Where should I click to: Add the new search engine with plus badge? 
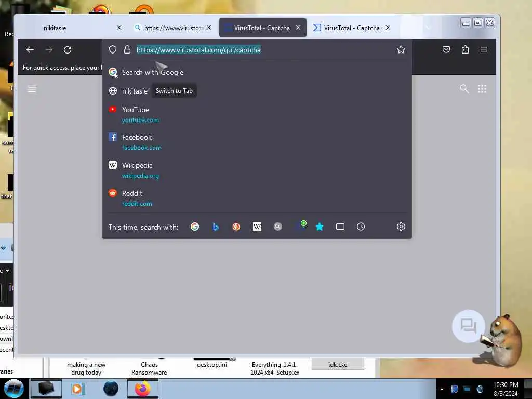pos(300,225)
